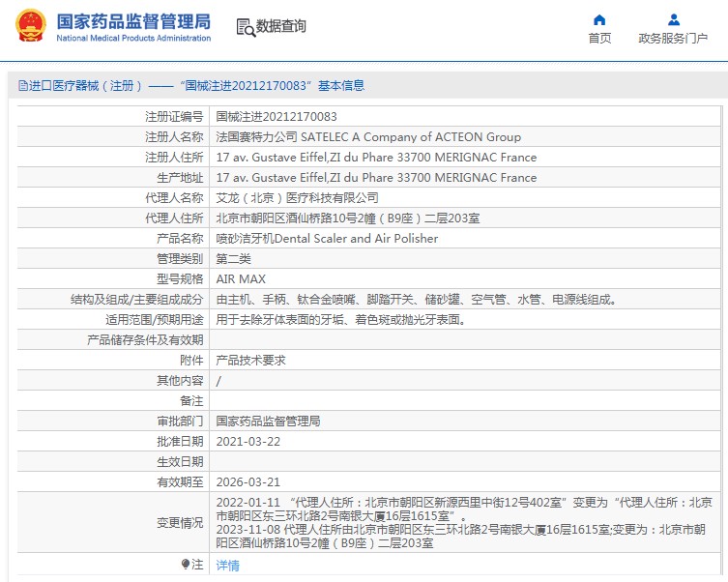Screen dimensions: 728x582
Task: Click the 代理人名称 label
Action: (x=174, y=198)
